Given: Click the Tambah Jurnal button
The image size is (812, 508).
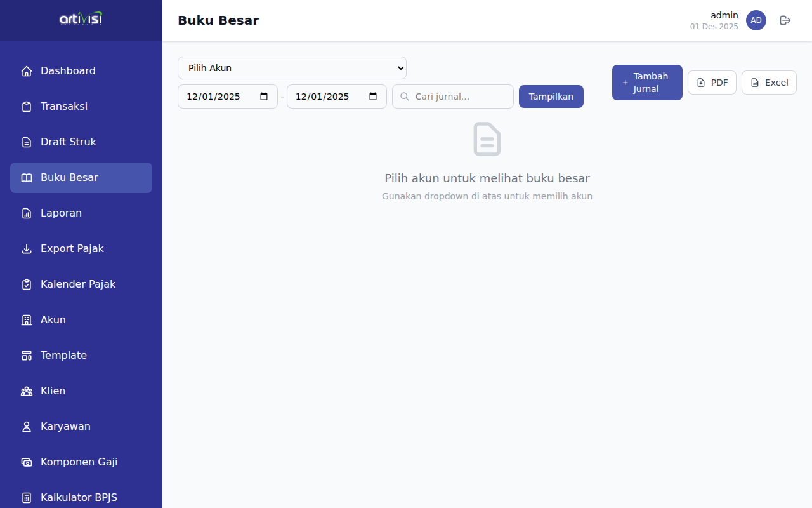Looking at the screenshot, I should tap(647, 83).
